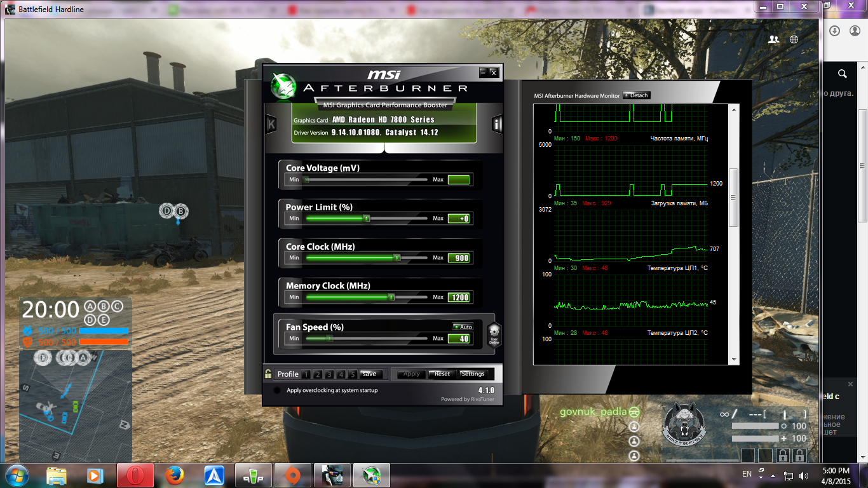Save the current profile
Viewport: 868px width, 488px height.
370,374
